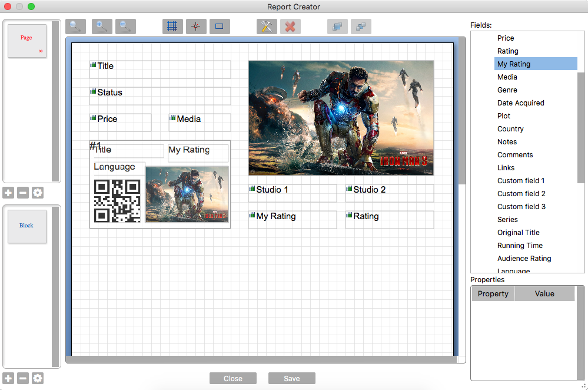Screen dimensions: 588x390
Task: Select Comments in the Fields list
Action: tap(515, 155)
